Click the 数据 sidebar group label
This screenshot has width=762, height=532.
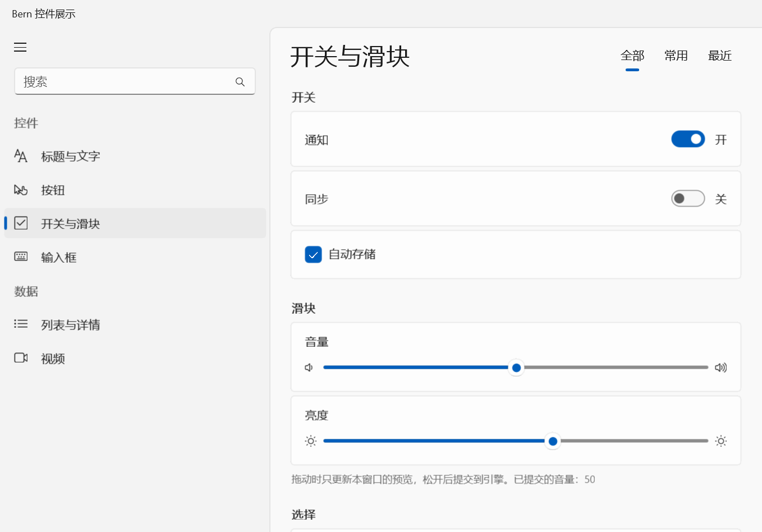click(26, 291)
